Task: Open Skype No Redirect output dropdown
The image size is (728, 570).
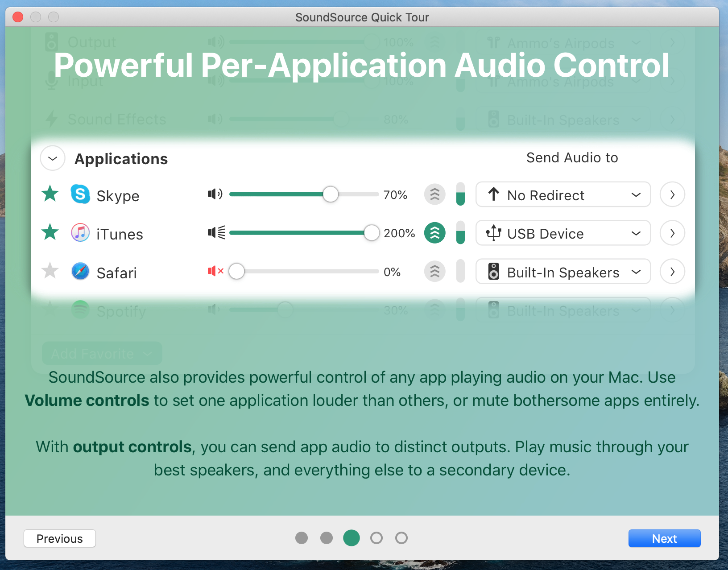Action: coord(563,194)
